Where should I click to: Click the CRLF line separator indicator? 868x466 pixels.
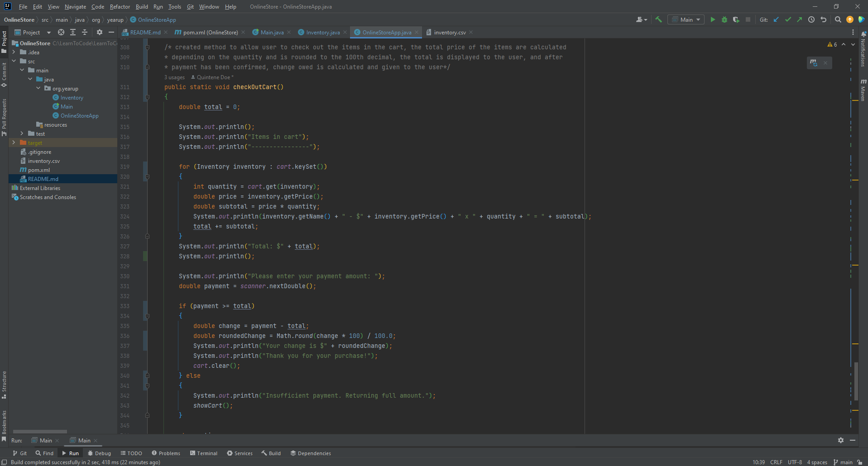776,462
